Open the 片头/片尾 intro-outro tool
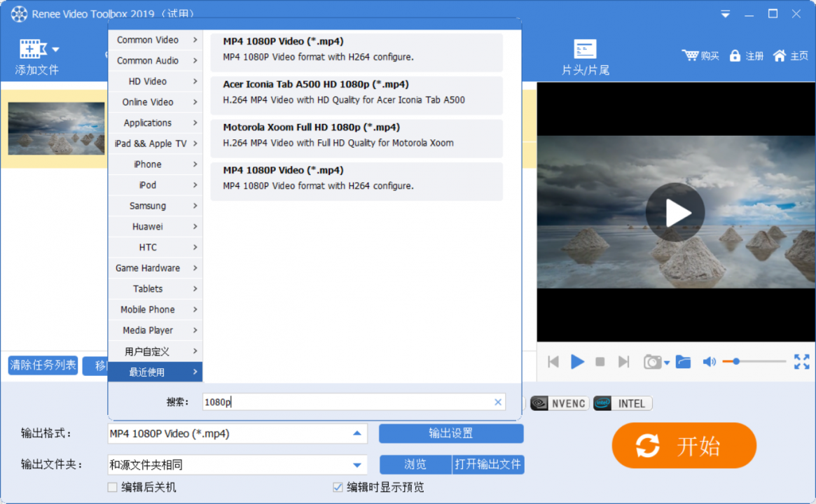 585,57
